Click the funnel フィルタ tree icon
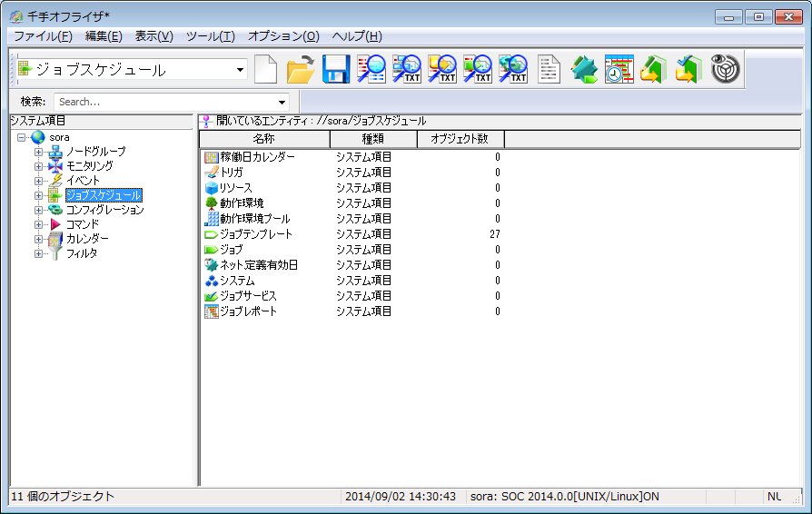 [x=54, y=253]
